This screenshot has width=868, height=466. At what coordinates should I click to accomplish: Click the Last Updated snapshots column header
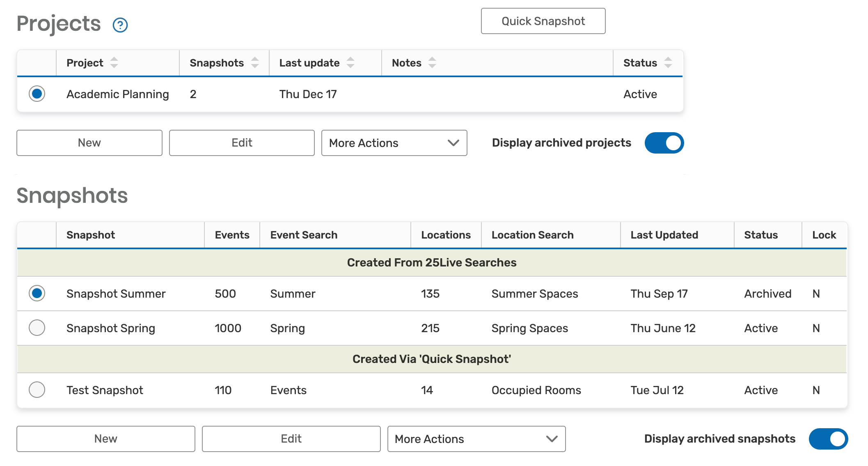pos(664,235)
